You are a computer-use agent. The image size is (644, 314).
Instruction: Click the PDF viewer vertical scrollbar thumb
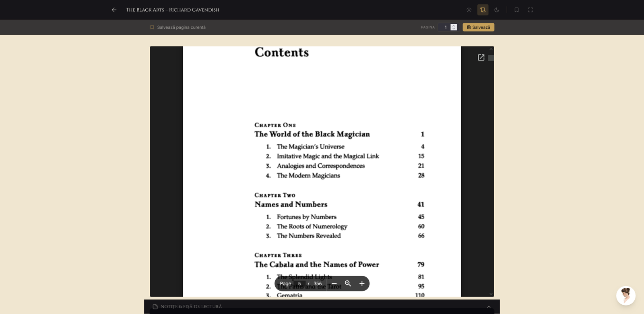(x=491, y=58)
